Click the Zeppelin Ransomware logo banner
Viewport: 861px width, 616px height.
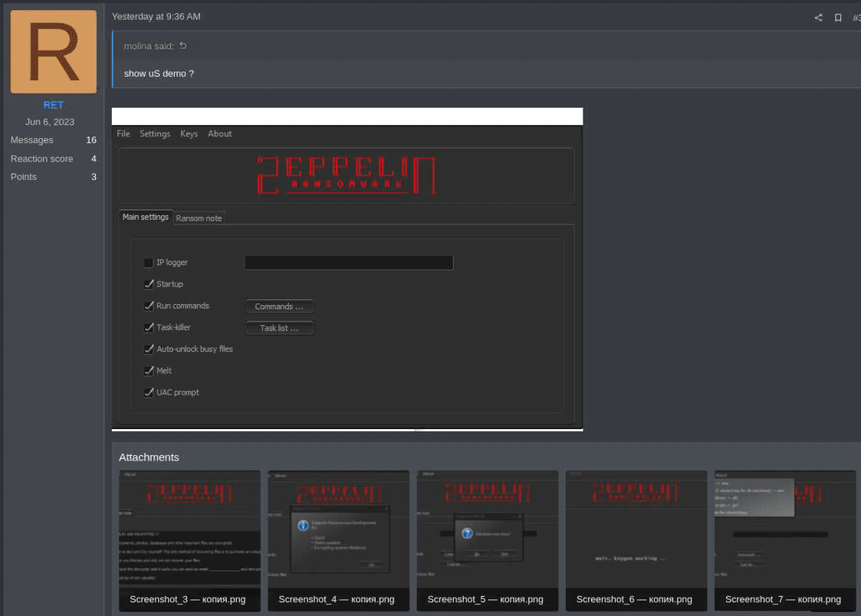point(345,175)
